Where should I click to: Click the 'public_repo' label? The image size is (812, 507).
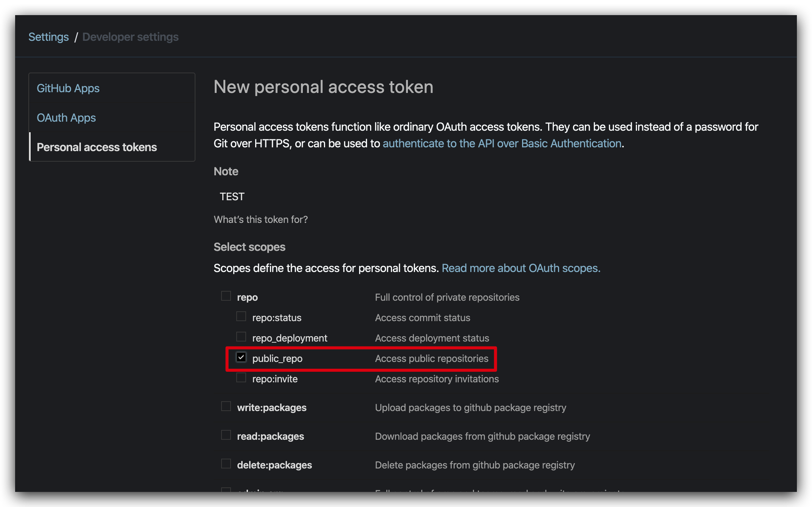(277, 359)
